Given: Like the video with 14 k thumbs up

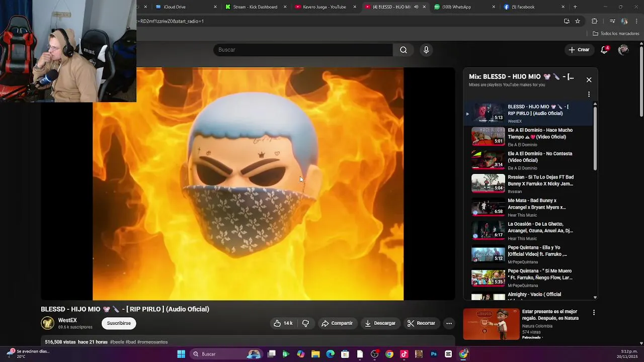Looking at the screenshot, I should 283,323.
